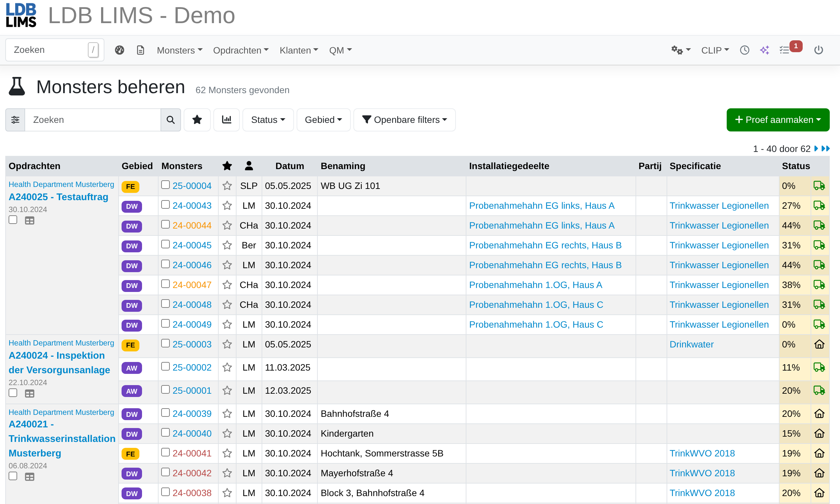This screenshot has width=840, height=504.
Task: Jump to last page double arrow
Action: 825,149
